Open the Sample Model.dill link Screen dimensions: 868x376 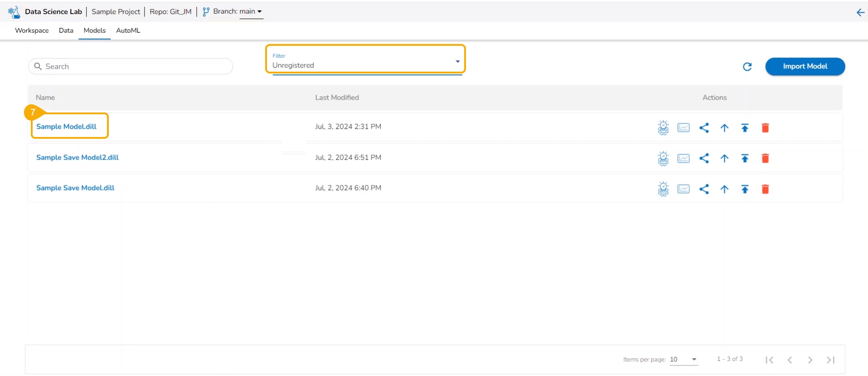[66, 127]
